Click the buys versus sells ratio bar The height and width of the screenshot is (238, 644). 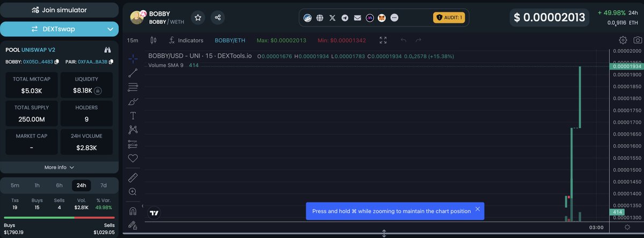coord(59,218)
